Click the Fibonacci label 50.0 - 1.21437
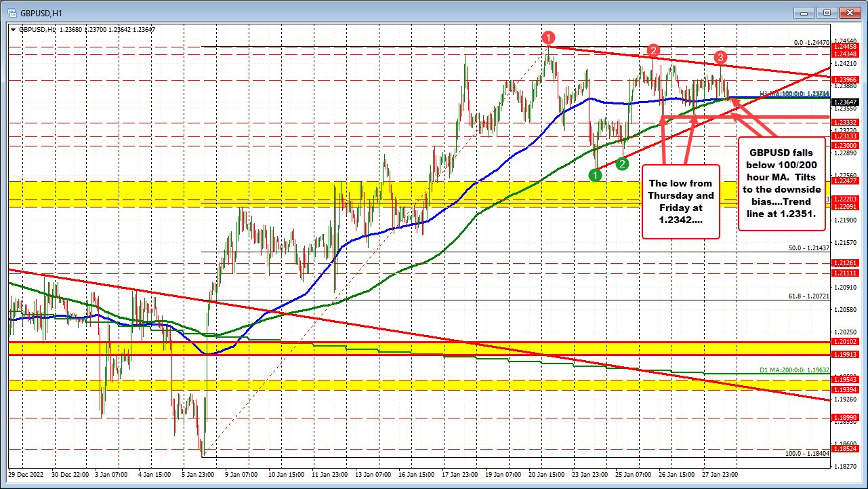Image resolution: width=868 pixels, height=489 pixels. pos(810,248)
